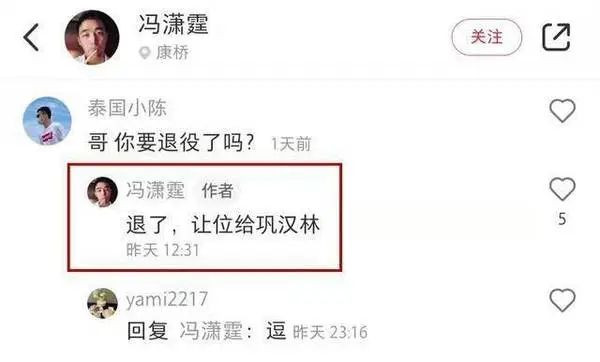Like 冯潇霆's reply showing 5 likes
The width and height of the screenshot is (600, 362).
tap(562, 189)
